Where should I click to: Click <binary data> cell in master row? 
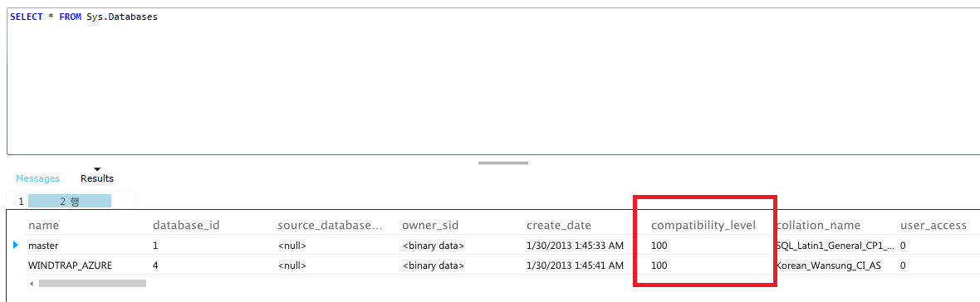point(434,246)
